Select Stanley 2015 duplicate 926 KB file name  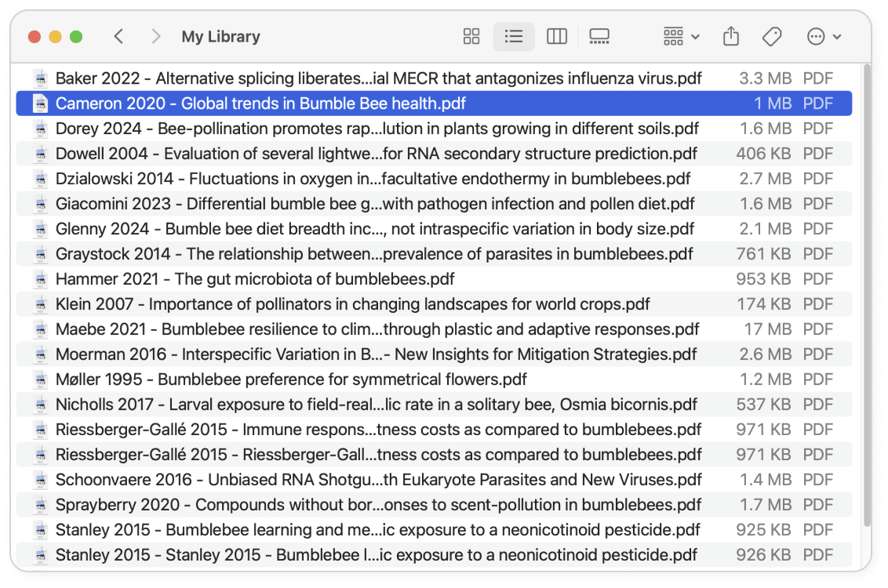point(376,555)
